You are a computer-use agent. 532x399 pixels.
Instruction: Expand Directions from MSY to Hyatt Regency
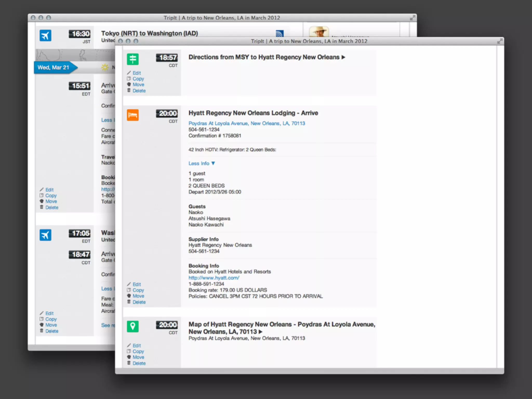point(343,57)
